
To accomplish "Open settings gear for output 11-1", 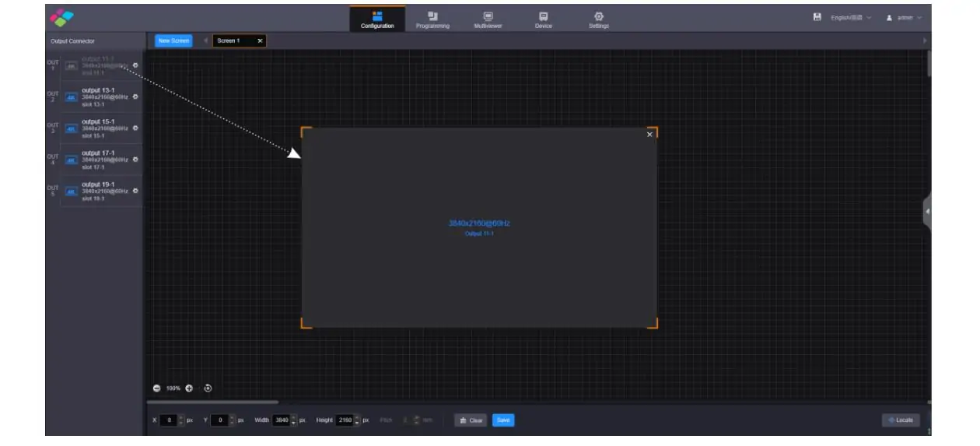I will (x=135, y=65).
